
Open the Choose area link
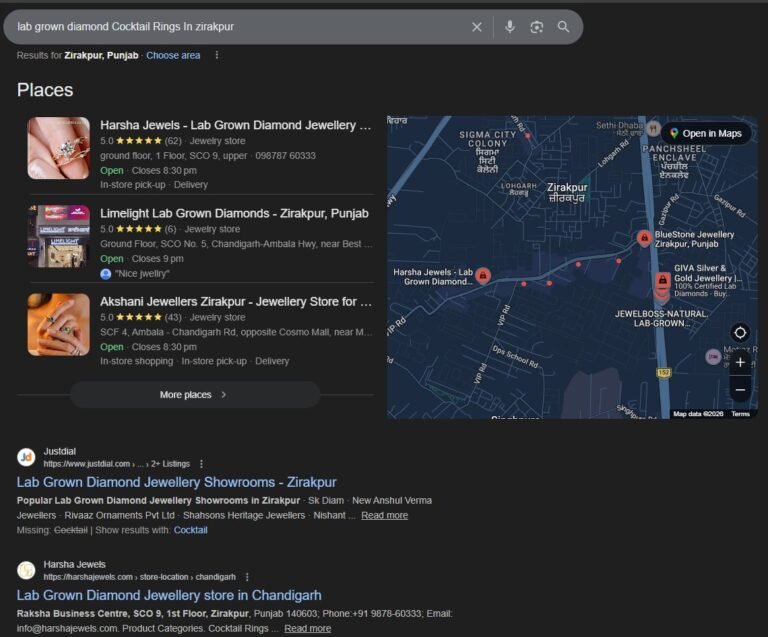173,55
